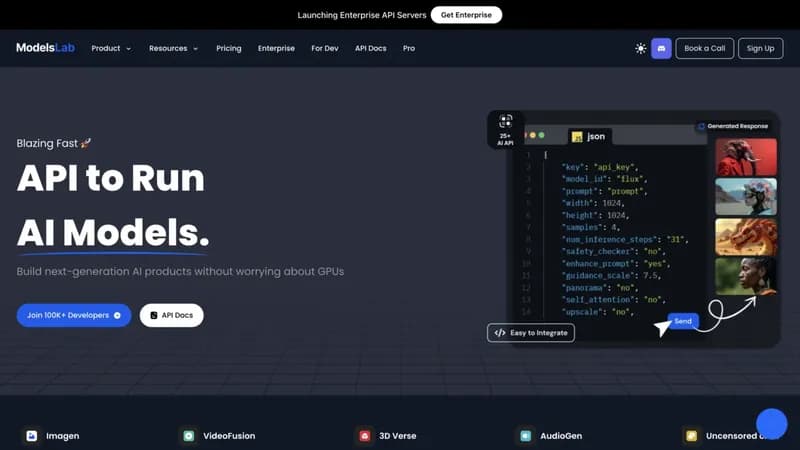Select the json tab in code window

click(589, 136)
